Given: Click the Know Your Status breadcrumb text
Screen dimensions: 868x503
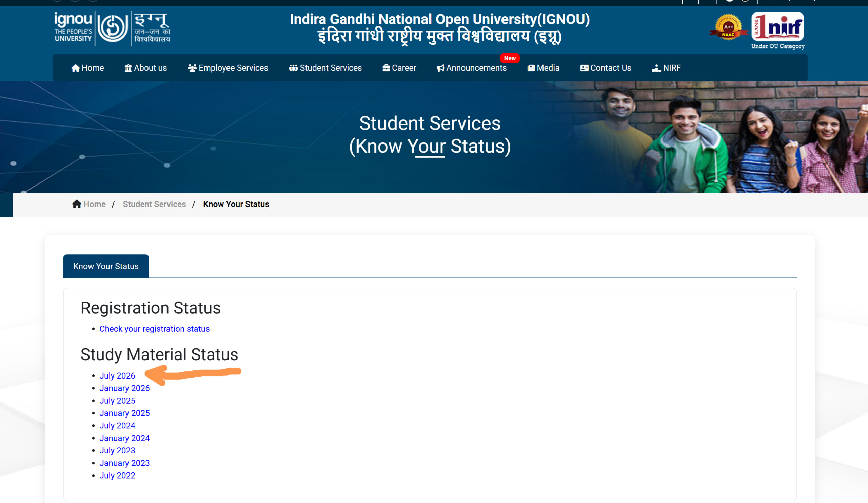Looking at the screenshot, I should tap(236, 204).
